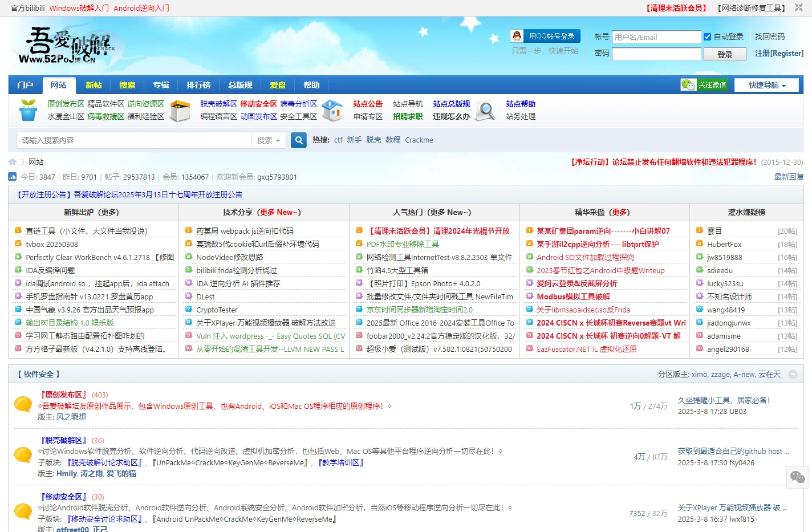The height and width of the screenshot is (532, 812).
Task: Open the 总版规 nav tab
Action: [240, 85]
